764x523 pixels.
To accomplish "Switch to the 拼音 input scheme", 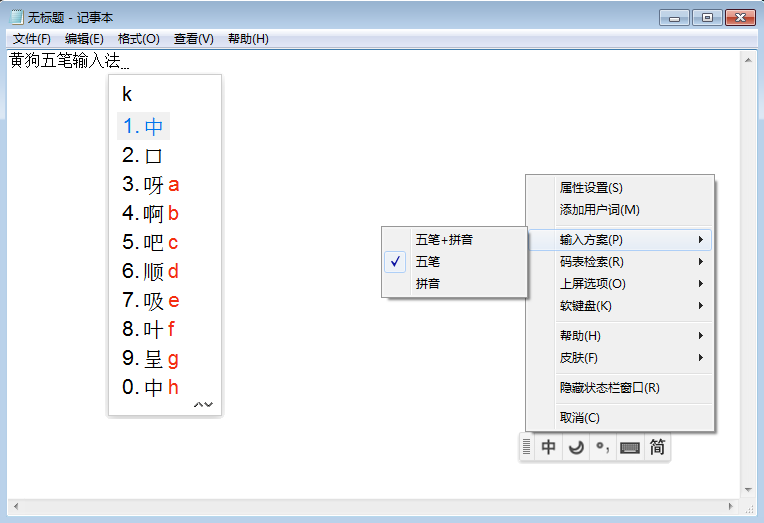I will coord(428,283).
